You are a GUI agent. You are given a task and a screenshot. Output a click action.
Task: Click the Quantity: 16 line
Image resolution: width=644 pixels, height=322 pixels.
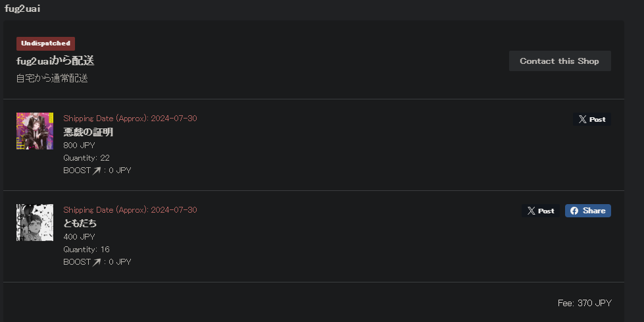[x=86, y=250]
